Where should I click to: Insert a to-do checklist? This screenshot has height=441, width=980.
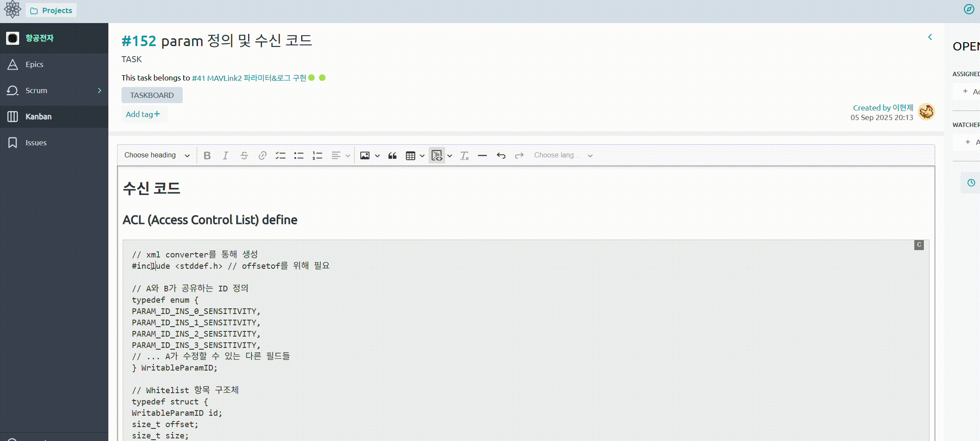coord(280,155)
